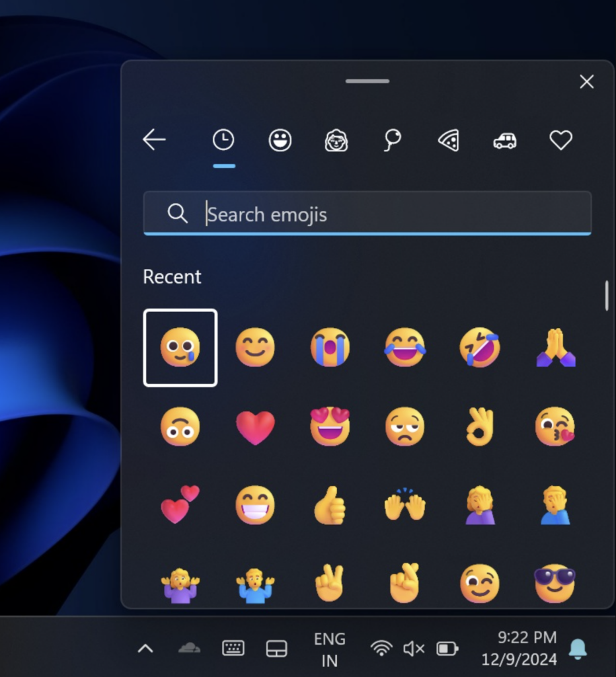Viewport: 616px width, 677px height.
Task: Insert the heart eyes emoji
Action: pos(330,427)
